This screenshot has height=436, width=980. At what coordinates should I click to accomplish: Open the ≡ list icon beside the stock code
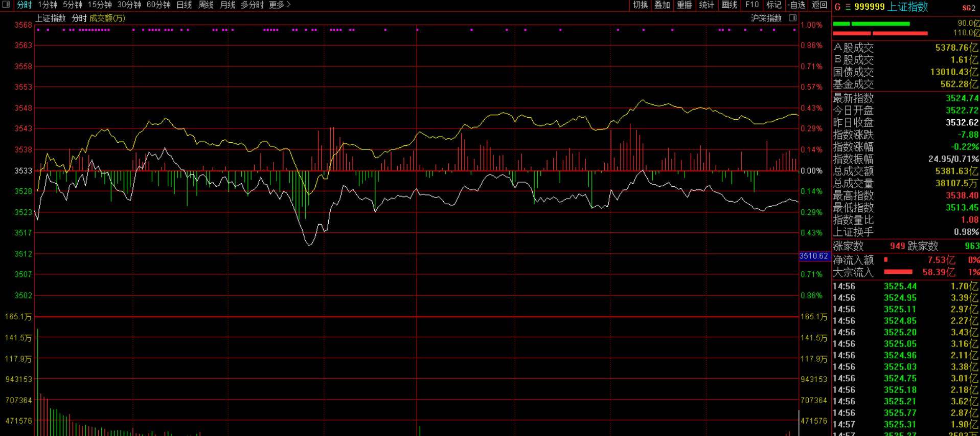pyautogui.click(x=848, y=7)
